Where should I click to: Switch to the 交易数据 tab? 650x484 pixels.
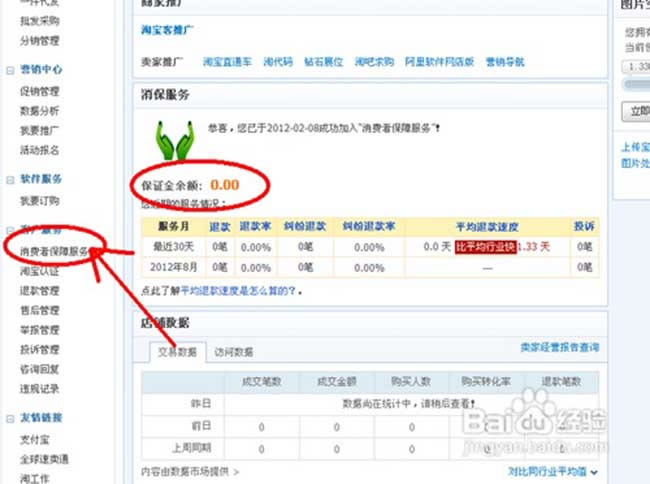pos(177,352)
